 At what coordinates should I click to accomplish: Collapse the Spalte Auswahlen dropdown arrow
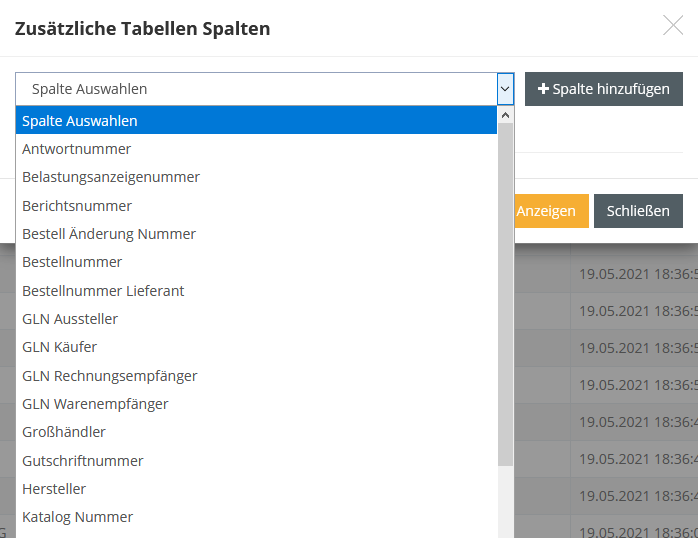point(505,89)
